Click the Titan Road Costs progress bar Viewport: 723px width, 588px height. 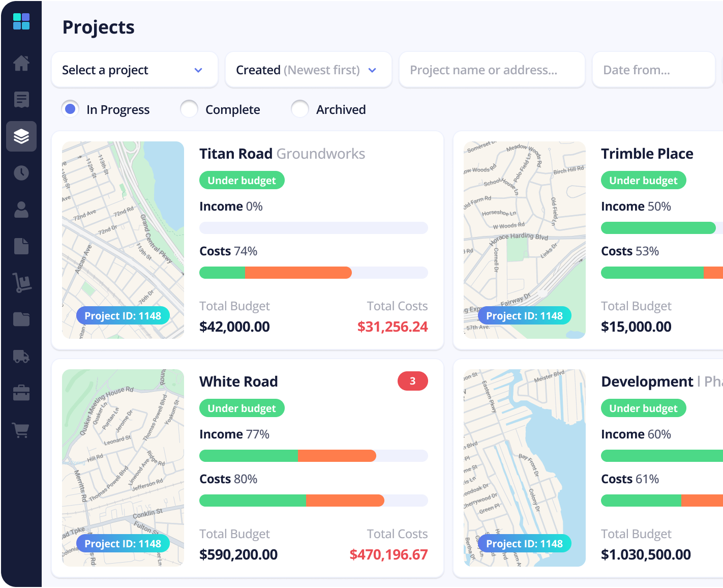pyautogui.click(x=313, y=273)
